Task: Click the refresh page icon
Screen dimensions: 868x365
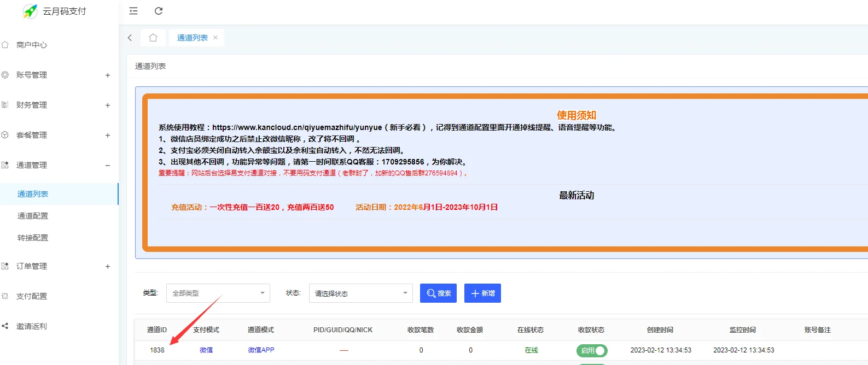Action: click(159, 11)
